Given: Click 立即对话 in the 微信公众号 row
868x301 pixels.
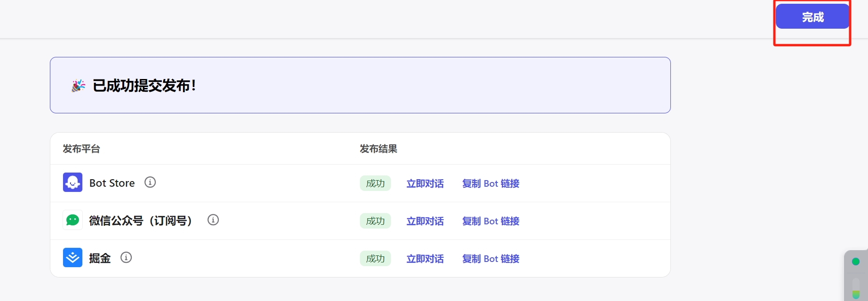Looking at the screenshot, I should coord(425,221).
